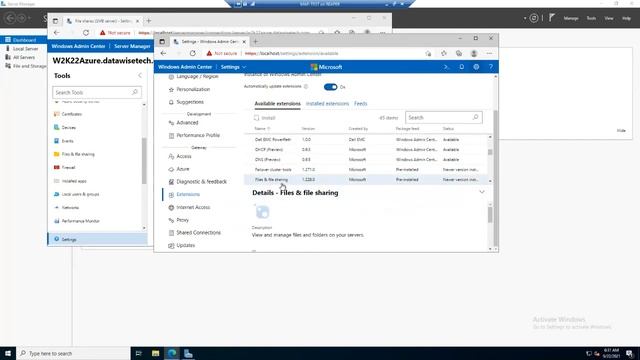The width and height of the screenshot is (640, 360).
Task: Open View menu in Server Manager
Action: pos(609,18)
